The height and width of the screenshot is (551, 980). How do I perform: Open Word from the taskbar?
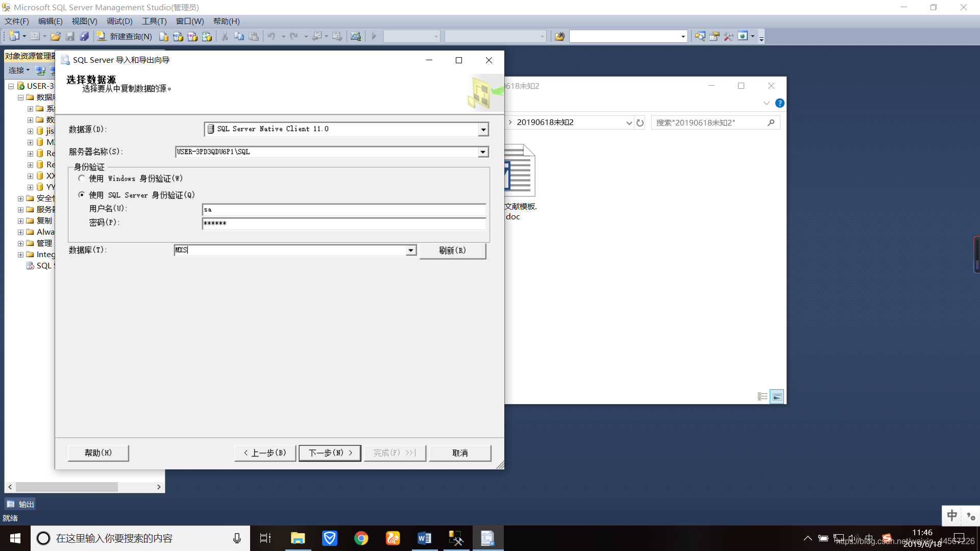[x=425, y=538]
